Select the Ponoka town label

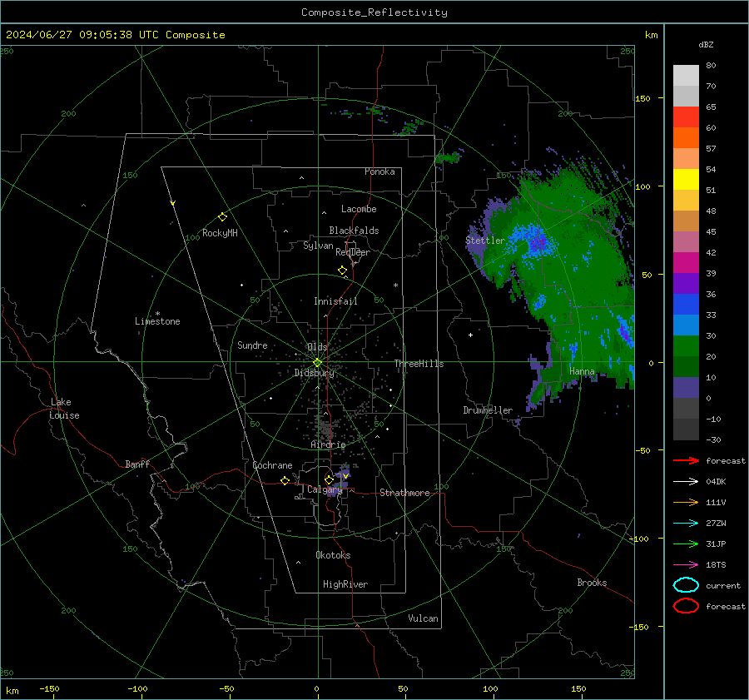coord(379,171)
